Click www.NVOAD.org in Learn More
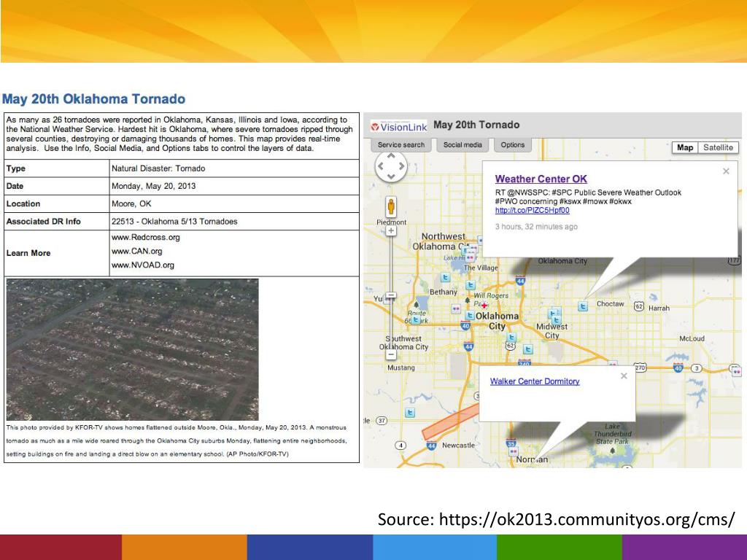The height and width of the screenshot is (560, 747). point(142,265)
